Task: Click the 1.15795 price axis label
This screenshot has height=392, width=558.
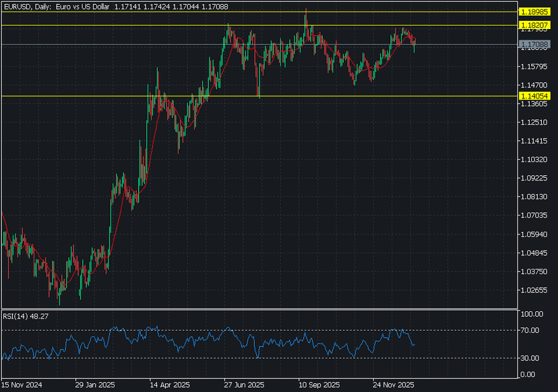Action: (534, 67)
